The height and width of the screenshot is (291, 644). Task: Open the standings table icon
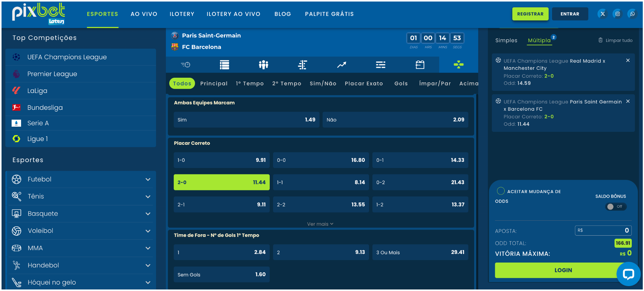pos(225,65)
